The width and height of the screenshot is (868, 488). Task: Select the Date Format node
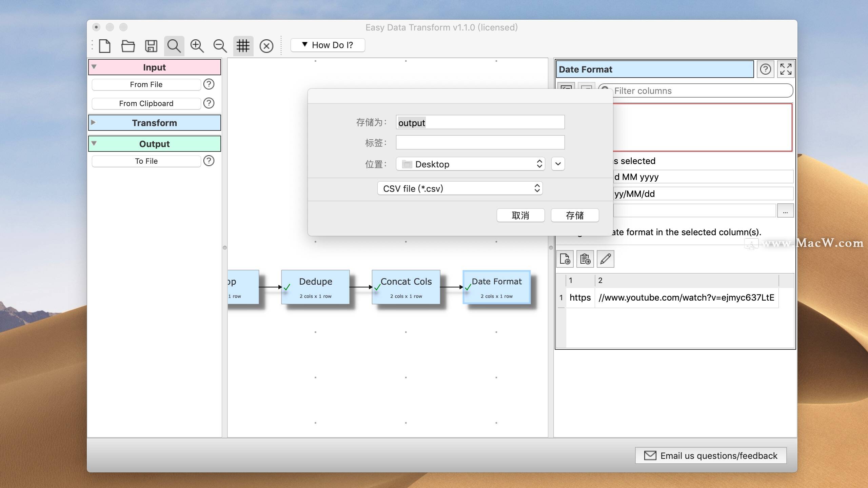[x=496, y=287]
